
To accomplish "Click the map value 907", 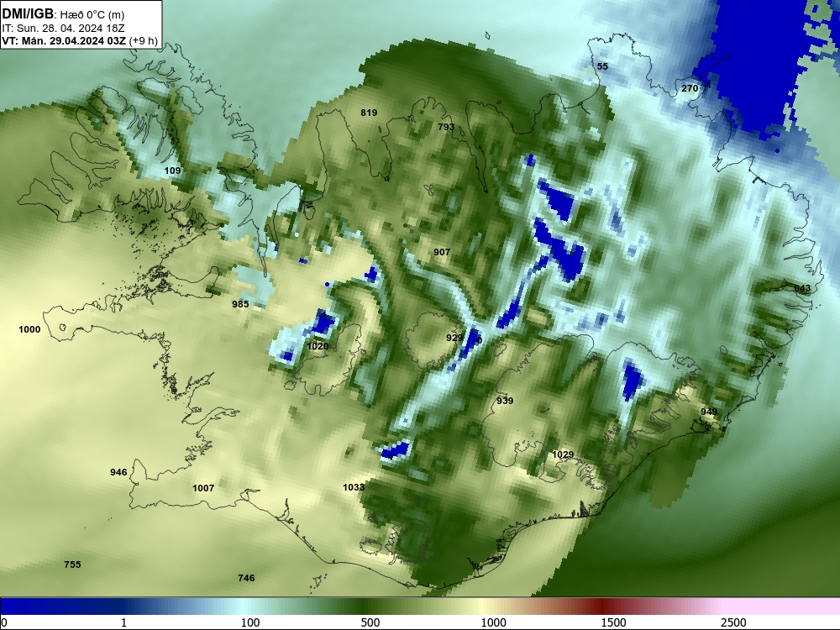I will point(442,252).
